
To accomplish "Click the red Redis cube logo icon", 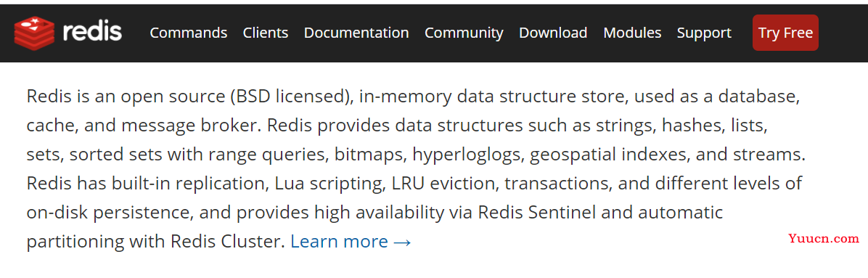I will pyautogui.click(x=34, y=32).
